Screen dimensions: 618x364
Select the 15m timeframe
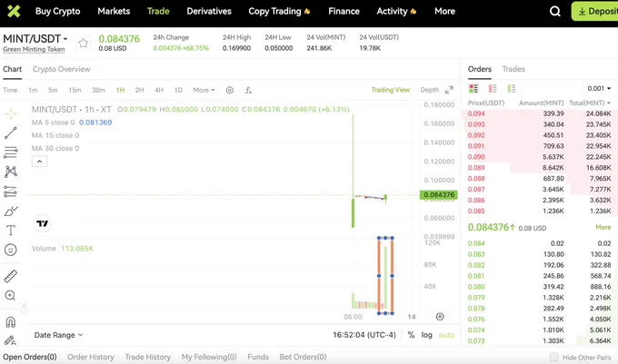75,90
